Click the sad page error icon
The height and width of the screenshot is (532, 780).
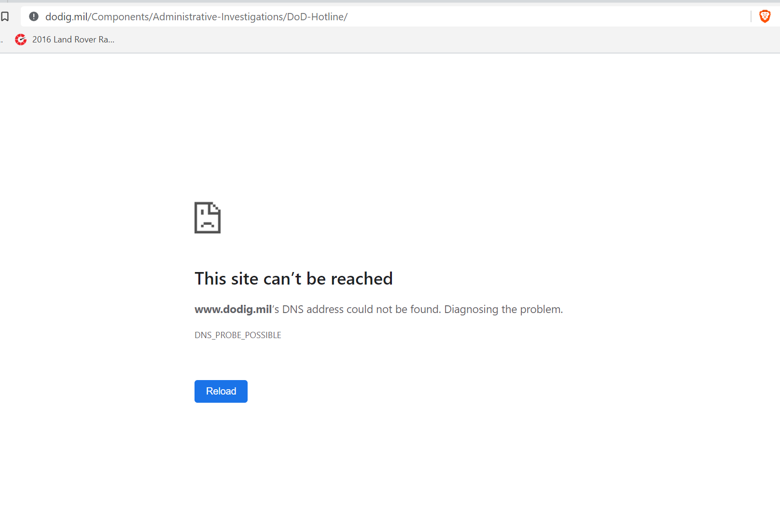[x=208, y=218]
